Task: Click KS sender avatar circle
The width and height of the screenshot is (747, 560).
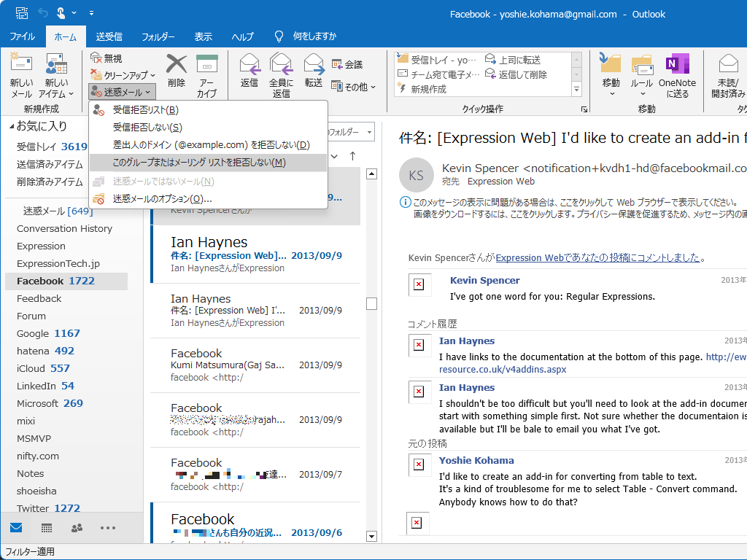Action: tap(416, 175)
